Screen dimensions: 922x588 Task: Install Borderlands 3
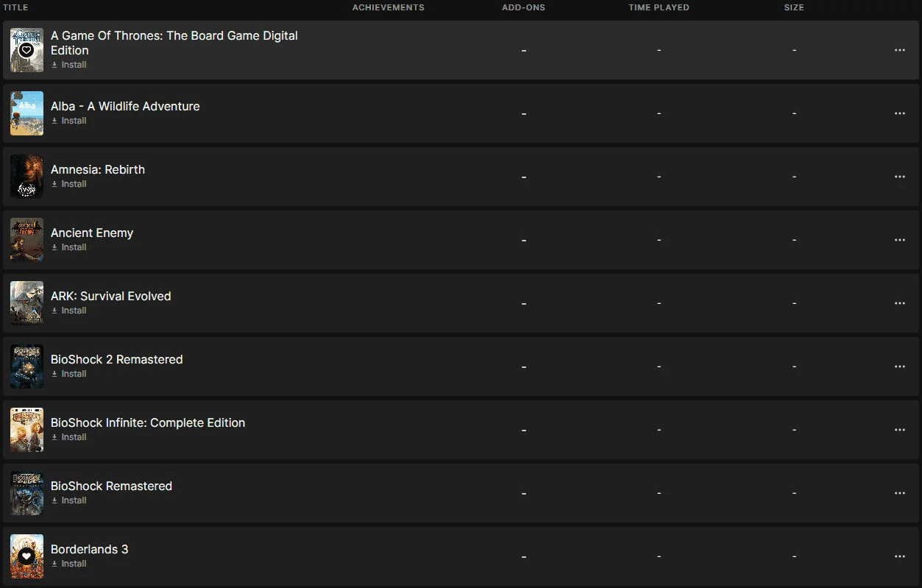(x=69, y=564)
